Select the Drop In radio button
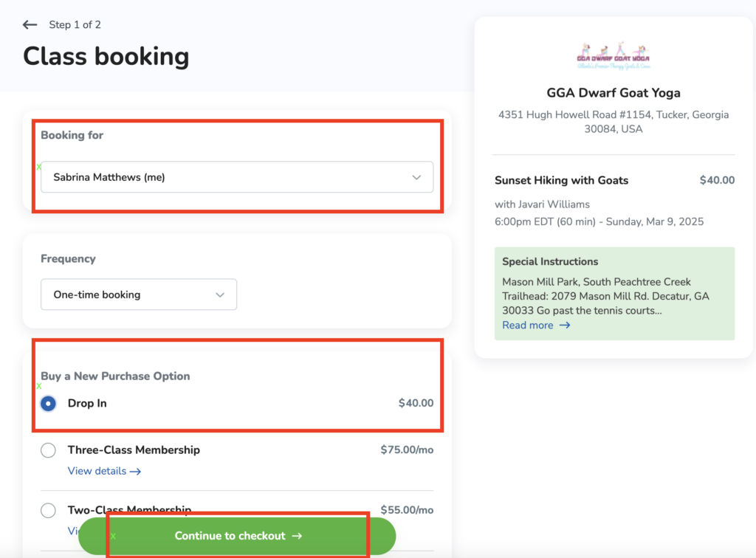The image size is (756, 558). (x=48, y=403)
